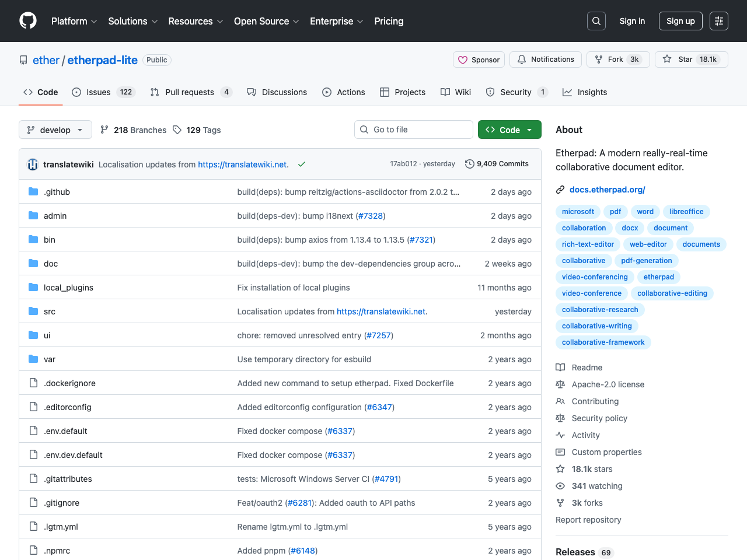Open search with the magnifier icon
Viewport: 747px width, 560px height.
[596, 21]
